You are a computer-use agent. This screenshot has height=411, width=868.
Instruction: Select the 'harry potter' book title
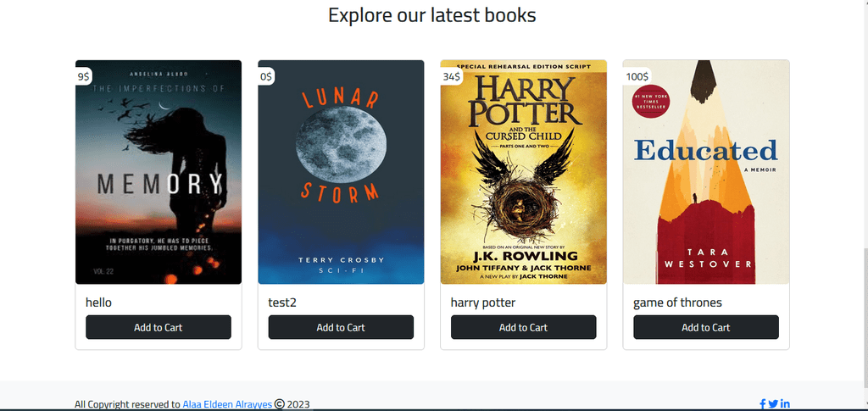pos(482,303)
